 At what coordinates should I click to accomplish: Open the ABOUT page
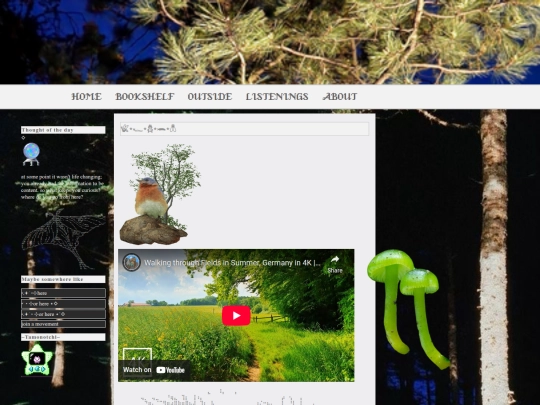(x=340, y=97)
